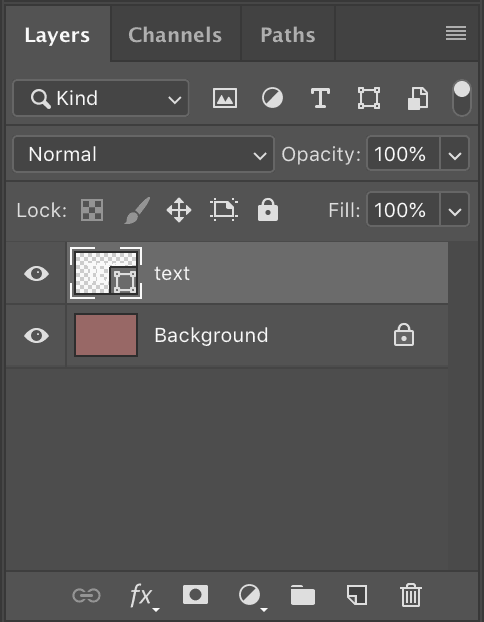The image size is (484, 622).
Task: Filter layers by pixel image type
Action: (225, 98)
